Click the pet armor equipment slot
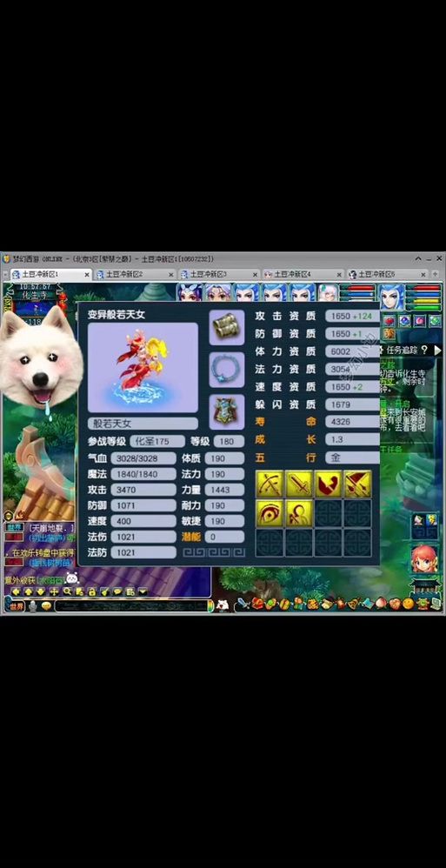446x868 pixels. pyautogui.click(x=227, y=412)
